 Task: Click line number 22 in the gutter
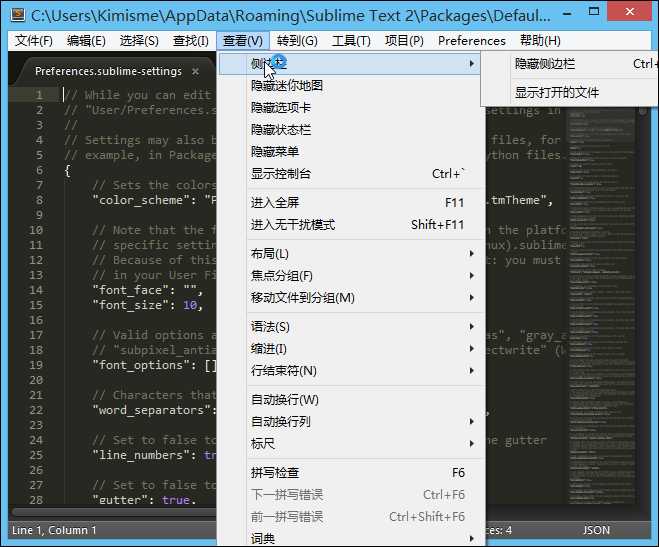click(x=36, y=410)
